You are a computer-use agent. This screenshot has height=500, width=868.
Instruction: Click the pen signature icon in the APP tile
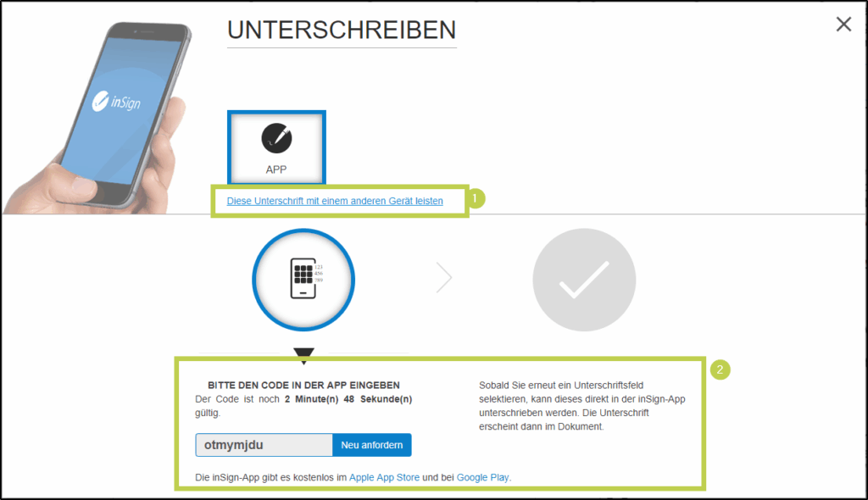click(276, 137)
